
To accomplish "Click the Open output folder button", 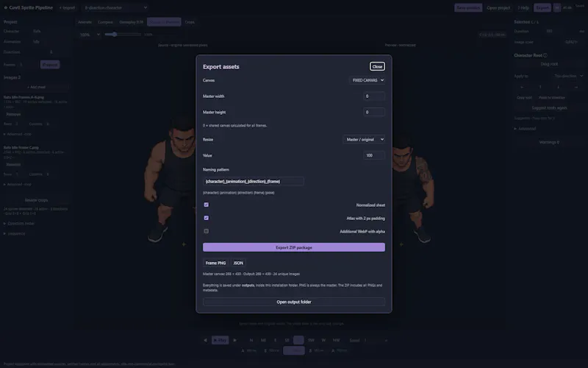I will pyautogui.click(x=293, y=302).
